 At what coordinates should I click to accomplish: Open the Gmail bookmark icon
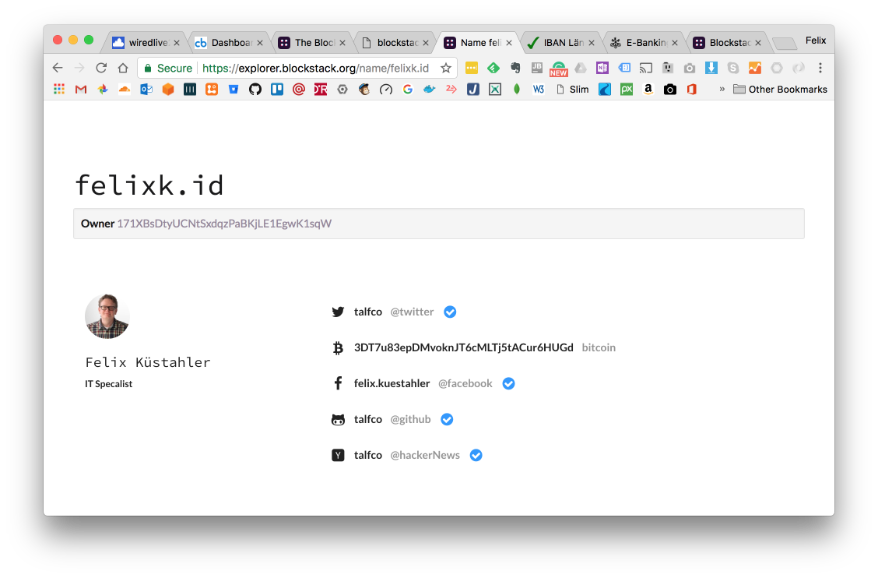(81, 89)
